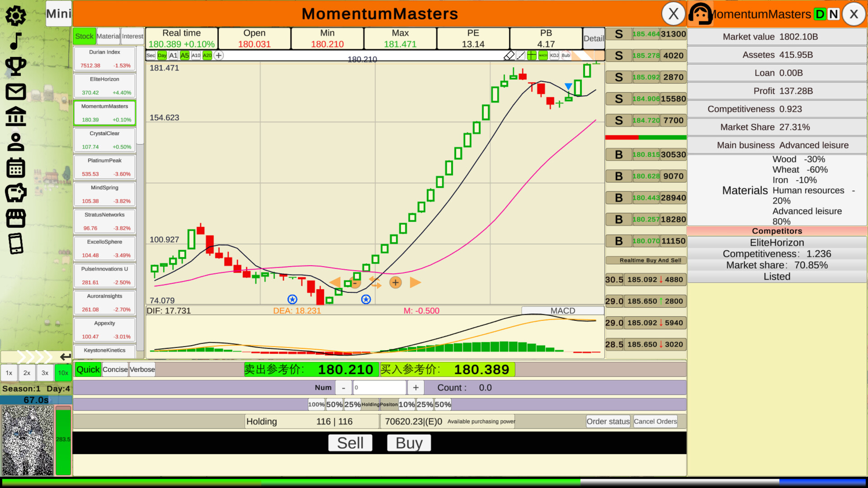The height and width of the screenshot is (488, 868).
Task: Open the settings gear icon
Action: click(x=16, y=16)
